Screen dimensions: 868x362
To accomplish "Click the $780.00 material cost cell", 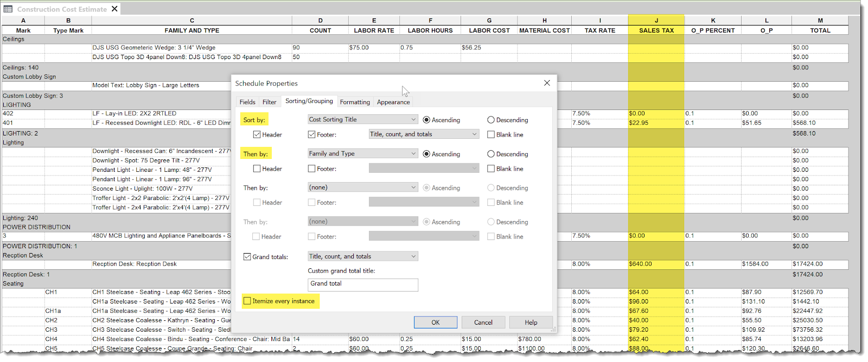I will 545,339.
